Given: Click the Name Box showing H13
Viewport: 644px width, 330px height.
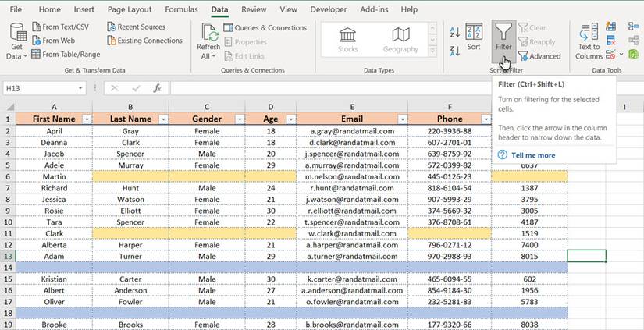Looking at the screenshot, I should coord(43,89).
